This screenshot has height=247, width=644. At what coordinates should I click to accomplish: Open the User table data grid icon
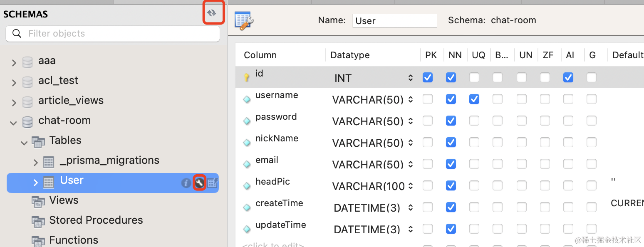213,183
